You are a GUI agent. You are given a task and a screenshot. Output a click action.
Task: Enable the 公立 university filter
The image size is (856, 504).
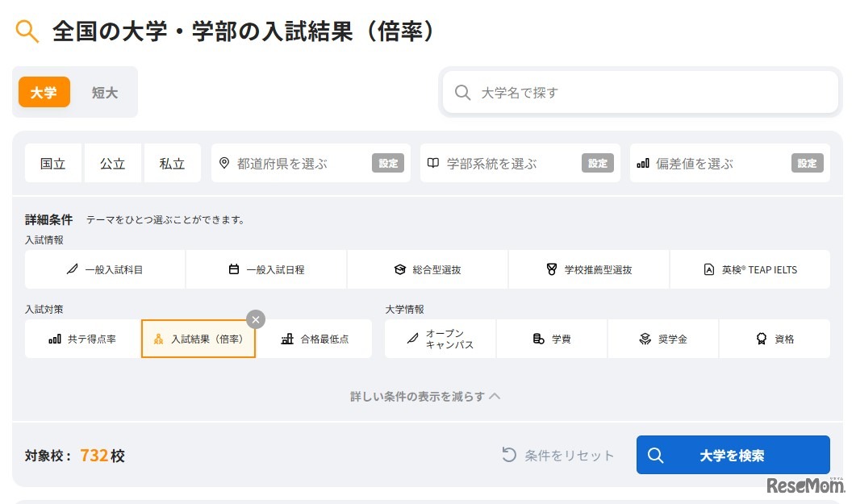click(x=112, y=163)
